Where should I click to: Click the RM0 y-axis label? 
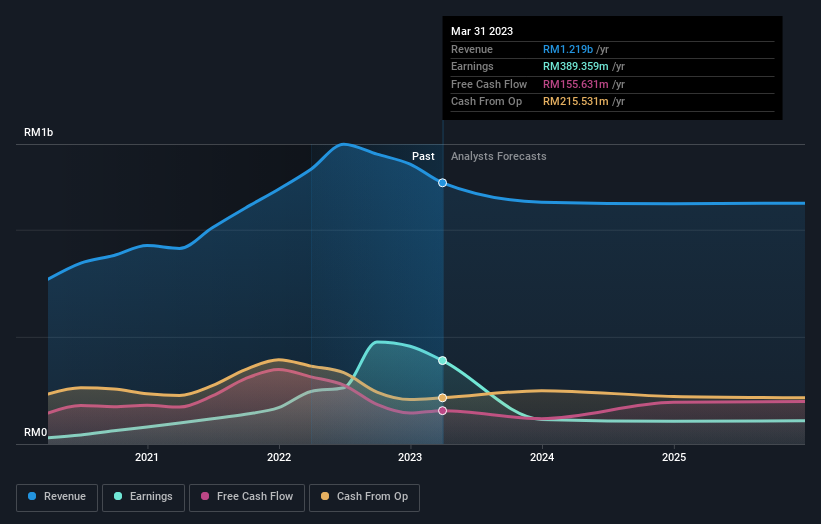[x=36, y=432]
